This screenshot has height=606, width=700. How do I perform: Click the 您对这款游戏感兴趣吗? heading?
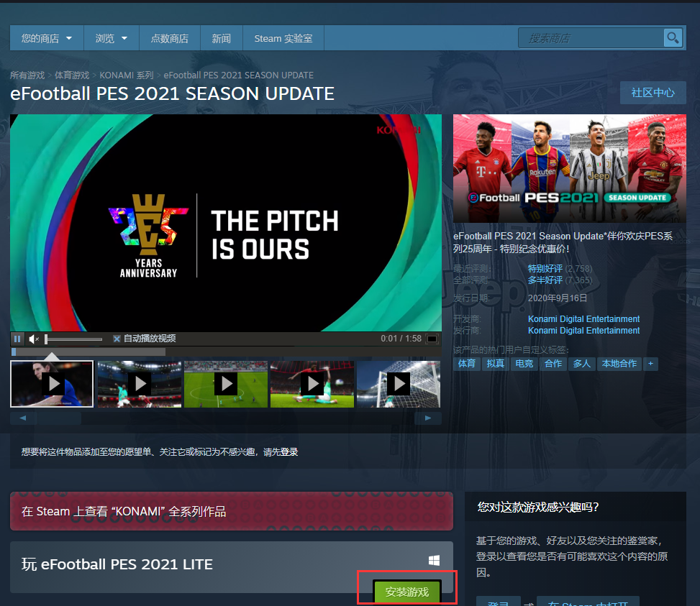[538, 507]
